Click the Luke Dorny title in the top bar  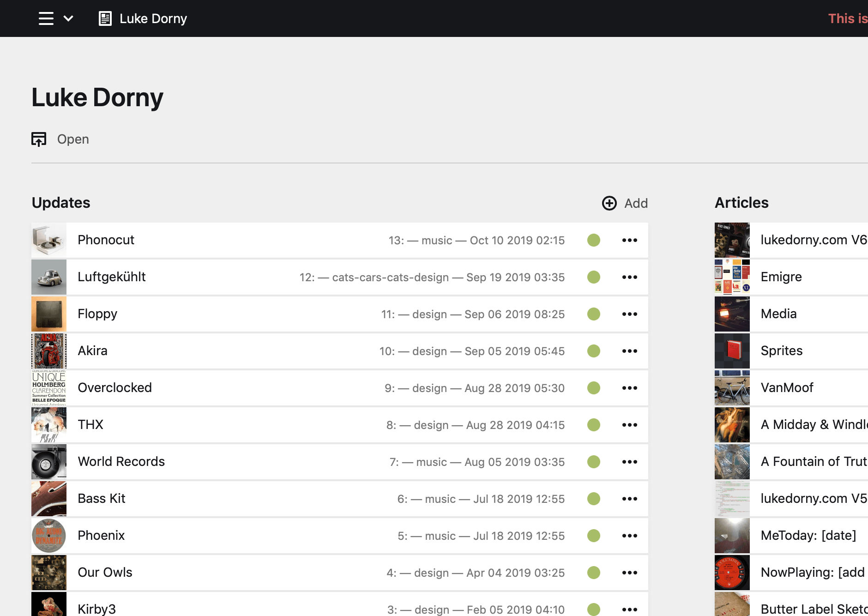(x=153, y=18)
